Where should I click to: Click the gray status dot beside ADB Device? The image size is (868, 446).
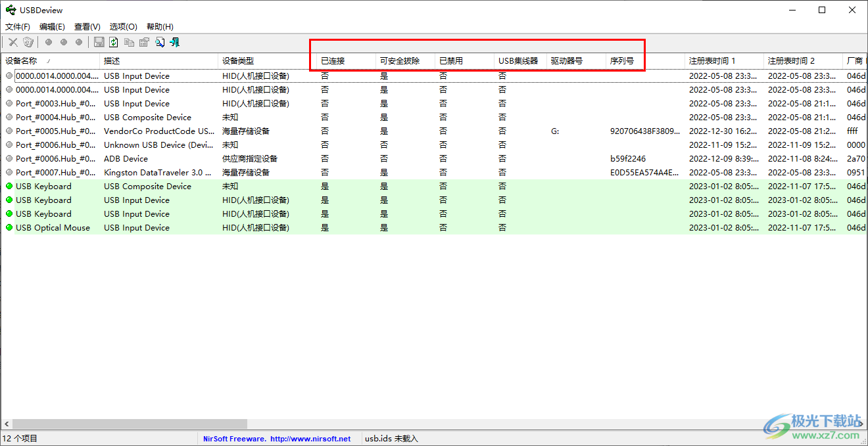click(7, 158)
